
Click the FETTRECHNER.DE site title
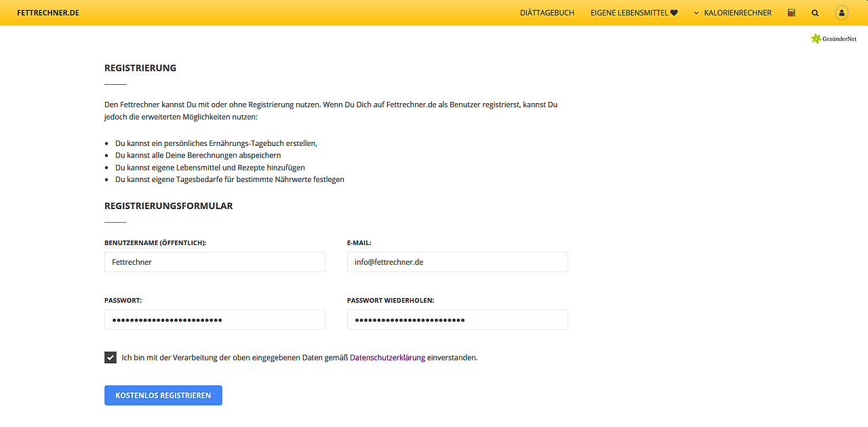(x=47, y=12)
